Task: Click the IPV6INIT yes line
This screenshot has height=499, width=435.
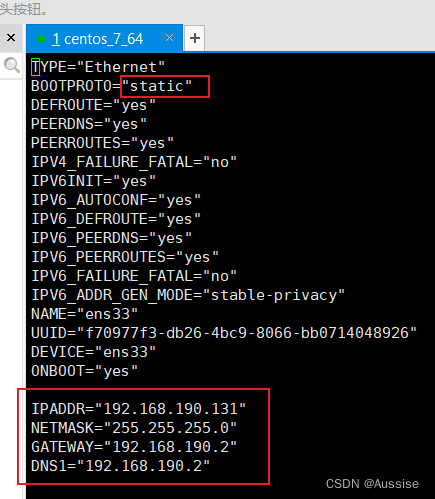Action: 93,181
